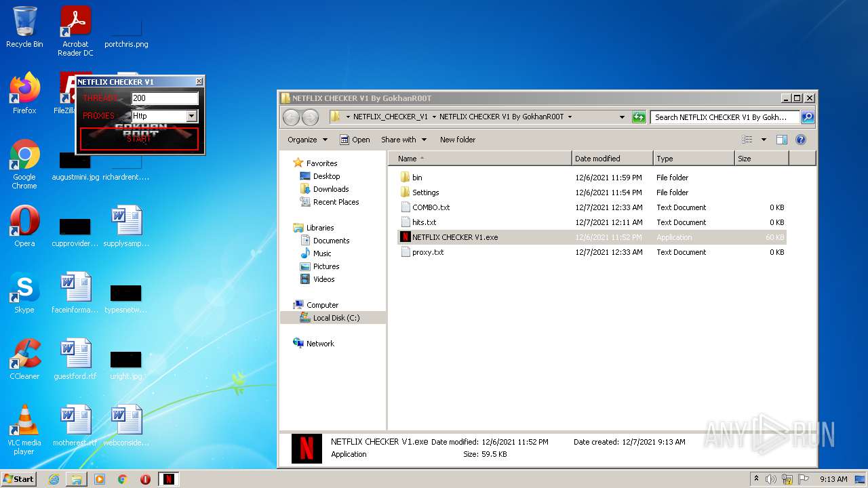Click Internet Explorer in the taskbar
This screenshot has height=488, width=868.
[54, 479]
